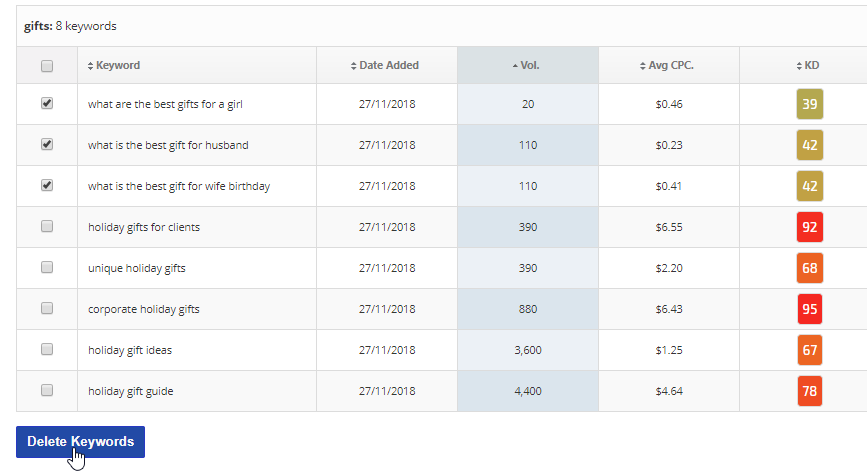Sort table by Keyword column
867x475 pixels.
pos(117,65)
